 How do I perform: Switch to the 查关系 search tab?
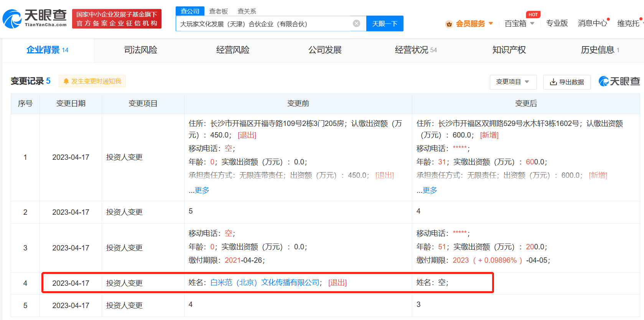click(247, 12)
